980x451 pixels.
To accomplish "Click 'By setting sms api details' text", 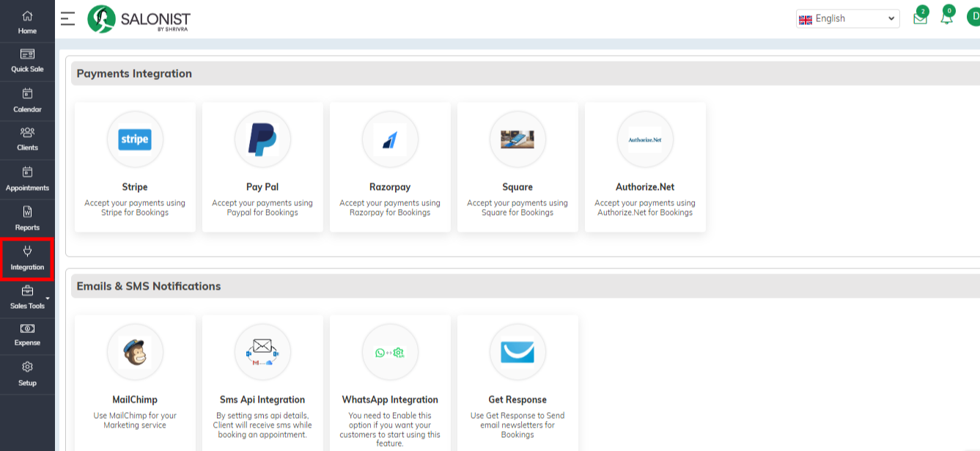I will pos(262,416).
